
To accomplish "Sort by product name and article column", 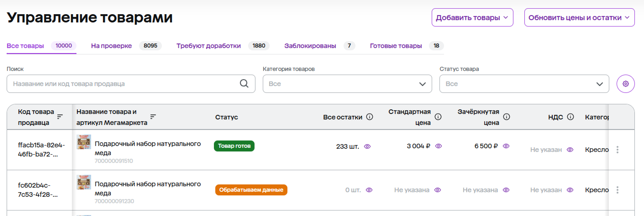I will pyautogui.click(x=153, y=116).
